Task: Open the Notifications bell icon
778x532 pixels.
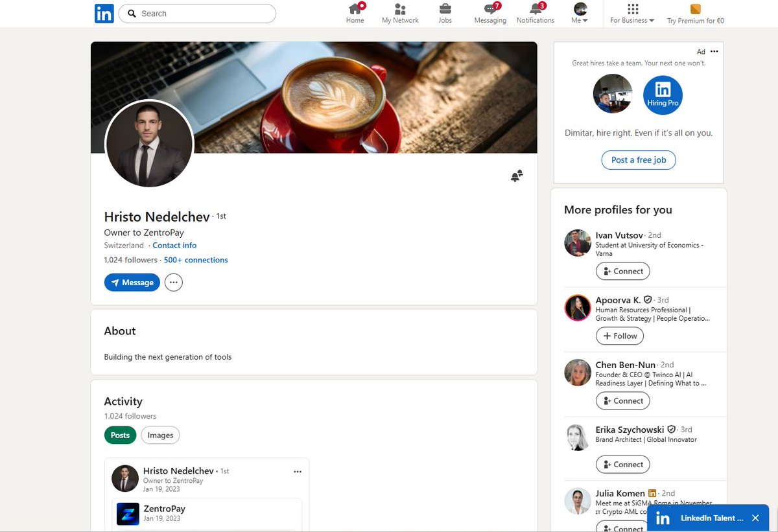Action: 536,9
